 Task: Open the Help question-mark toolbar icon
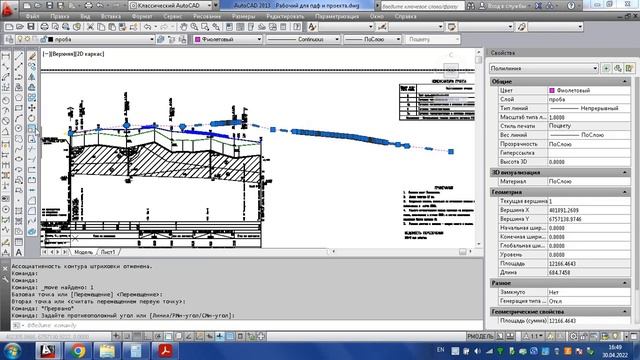(298, 27)
